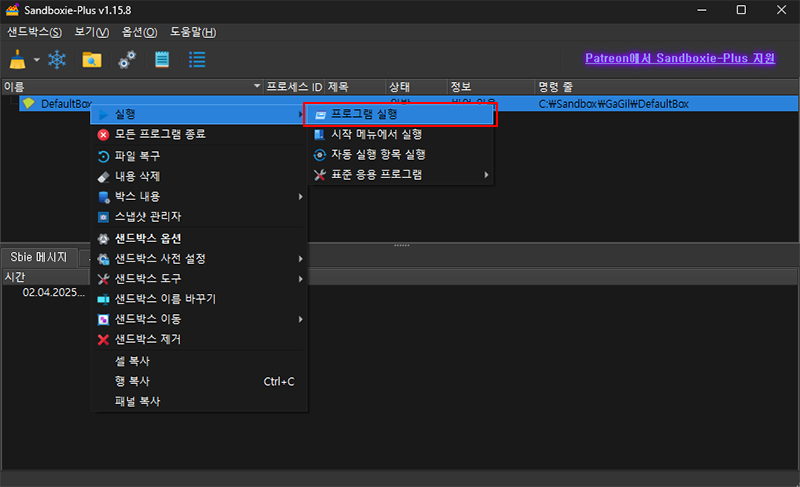Screen dimensions: 800x487
Task: Sort by the 상태 column header
Action: (417, 87)
